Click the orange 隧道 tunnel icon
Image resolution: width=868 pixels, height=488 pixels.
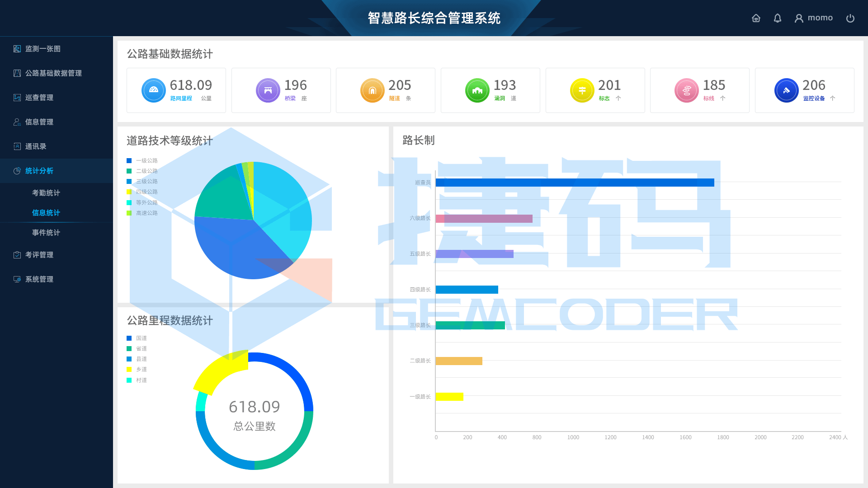373,90
